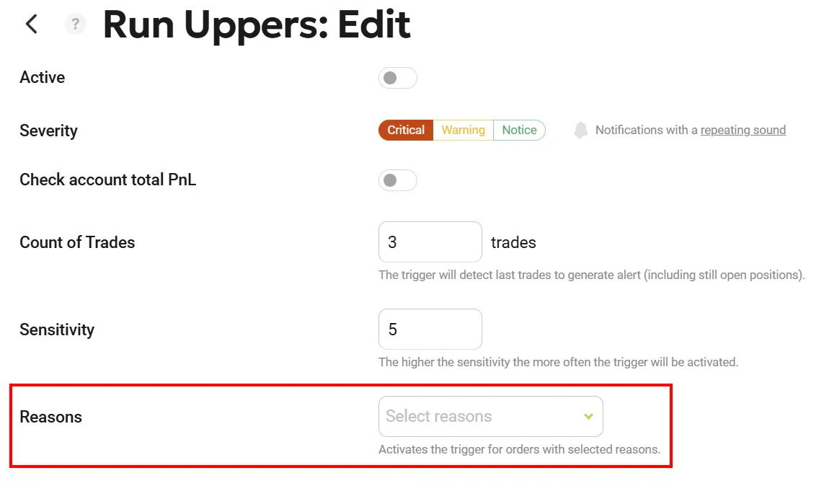
Task: Set severity to Warning
Action: 463,131
